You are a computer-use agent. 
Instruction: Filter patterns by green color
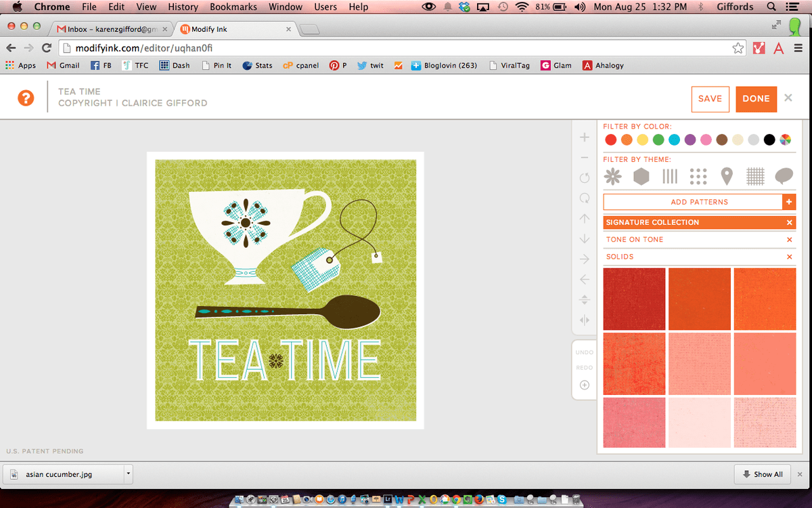point(658,140)
